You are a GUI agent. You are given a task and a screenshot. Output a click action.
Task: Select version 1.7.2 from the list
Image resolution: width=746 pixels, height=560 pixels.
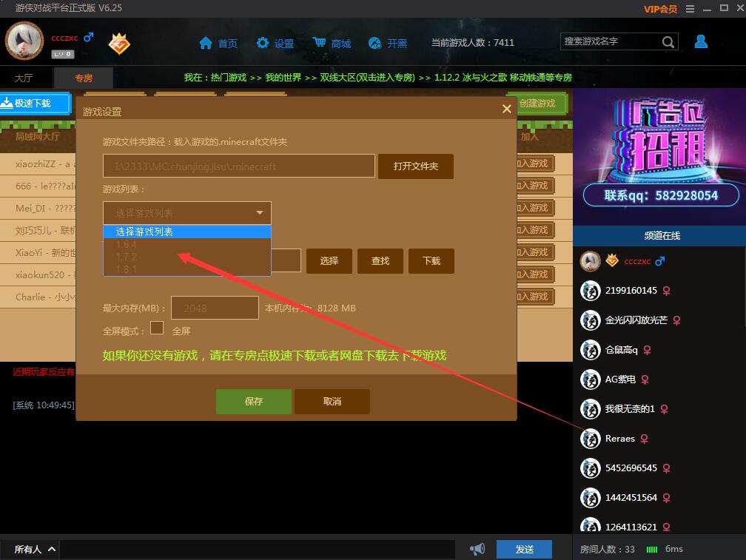point(127,257)
